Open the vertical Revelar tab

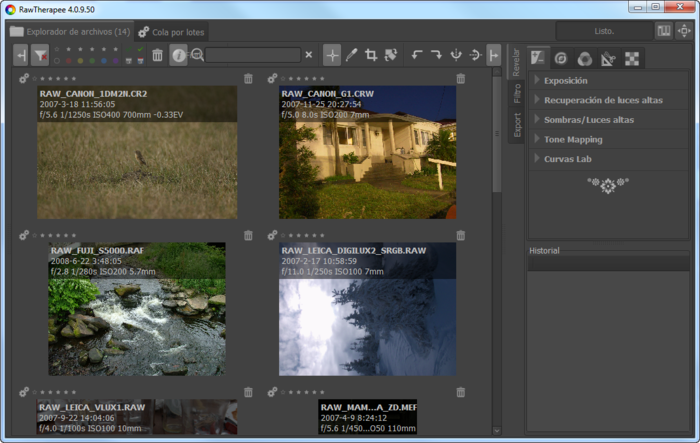click(x=516, y=63)
